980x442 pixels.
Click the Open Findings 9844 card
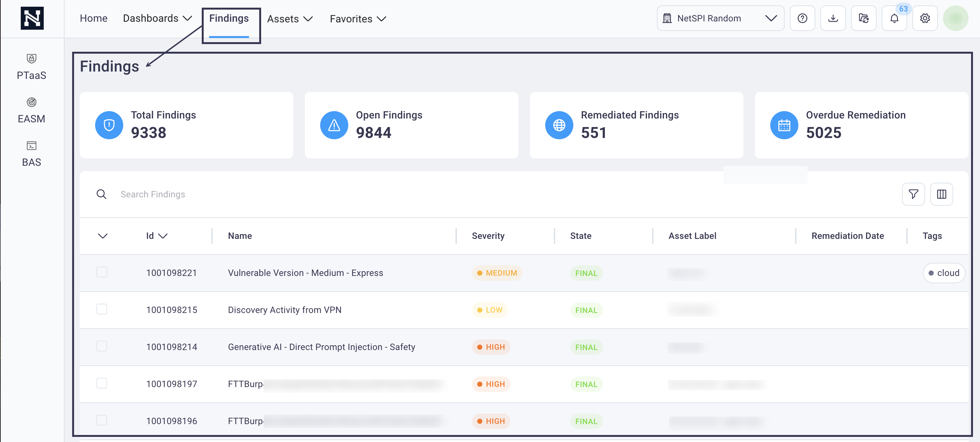tap(411, 125)
